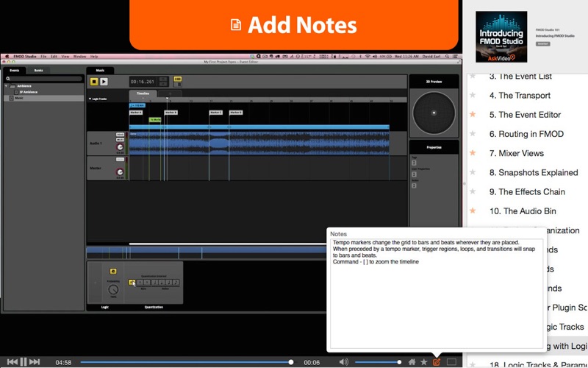Toggle the yellow quantization off button
588x368 pixels.
tap(132, 283)
